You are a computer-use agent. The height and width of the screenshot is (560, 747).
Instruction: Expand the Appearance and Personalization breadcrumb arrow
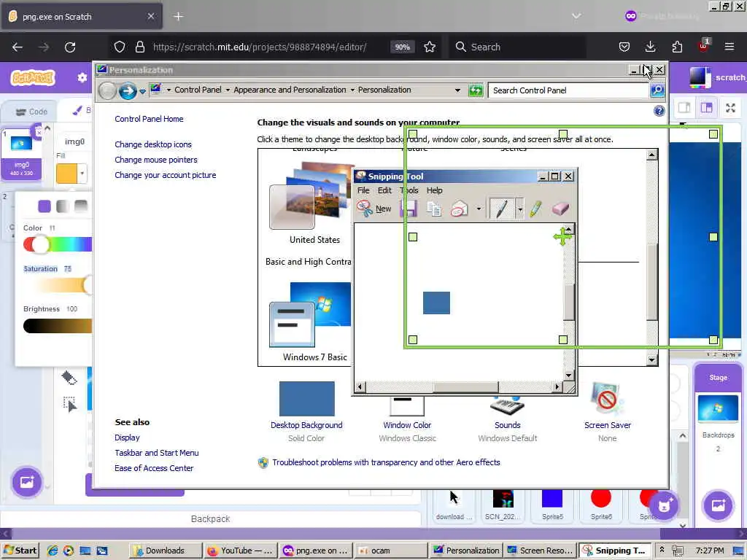pyautogui.click(x=352, y=90)
